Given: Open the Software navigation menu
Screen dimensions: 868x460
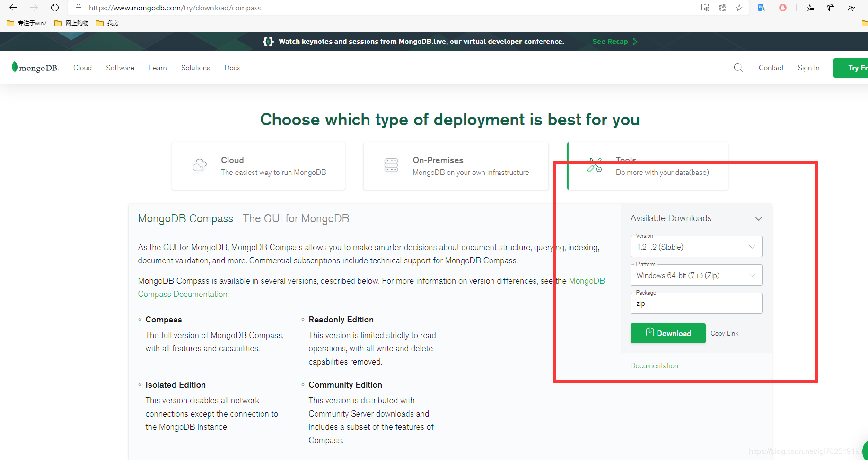Looking at the screenshot, I should click(120, 68).
